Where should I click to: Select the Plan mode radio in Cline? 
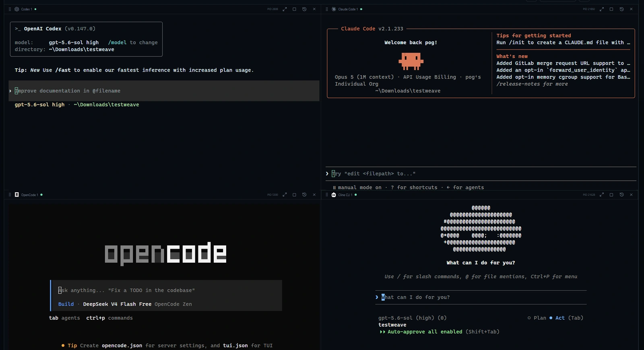tap(537, 318)
